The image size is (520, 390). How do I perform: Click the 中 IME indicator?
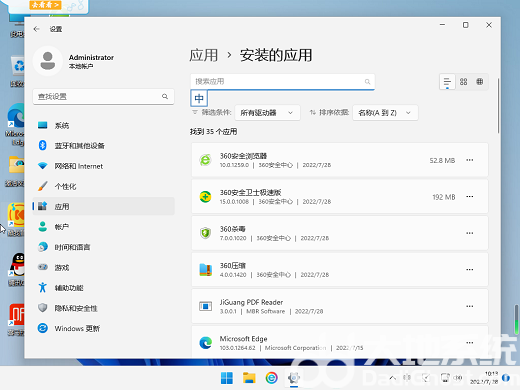coord(199,98)
